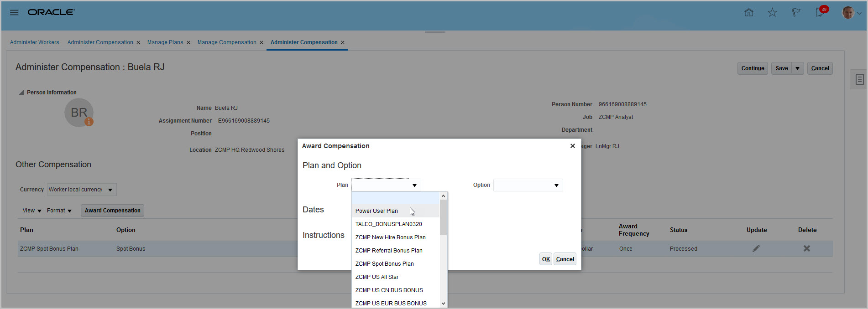The width and height of the screenshot is (868, 309).
Task: Choose Power User Plan option
Action: tap(376, 211)
